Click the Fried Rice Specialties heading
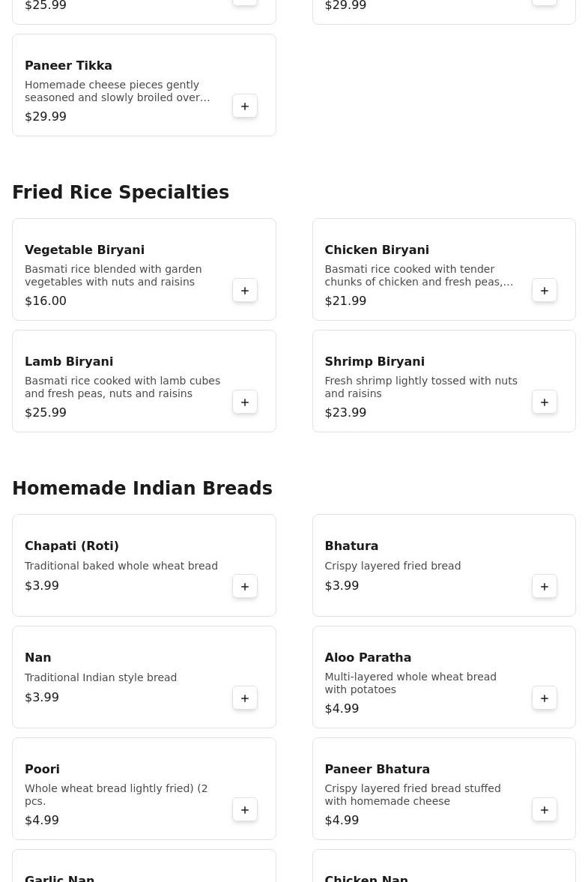588x882 pixels. click(121, 193)
